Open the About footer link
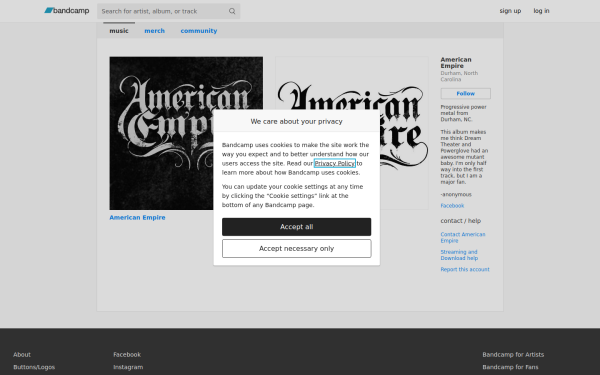This screenshot has height=375, width=600. pyautogui.click(x=22, y=354)
